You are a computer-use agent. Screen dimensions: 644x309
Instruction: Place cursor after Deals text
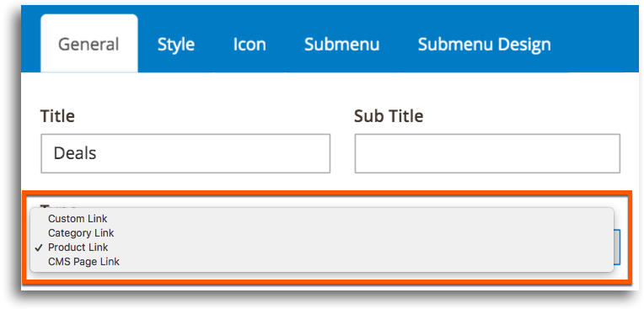[x=97, y=153]
